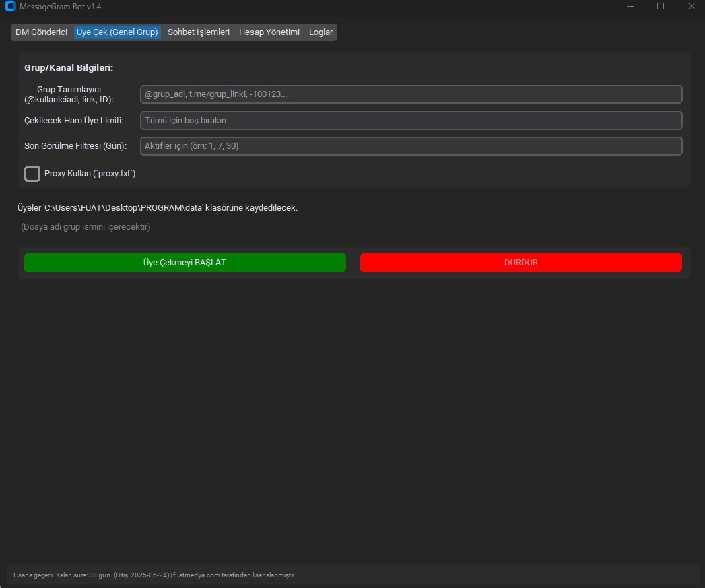Minimize the MessageGram Bot window
Viewport: 705px width, 588px height.
coord(629,7)
